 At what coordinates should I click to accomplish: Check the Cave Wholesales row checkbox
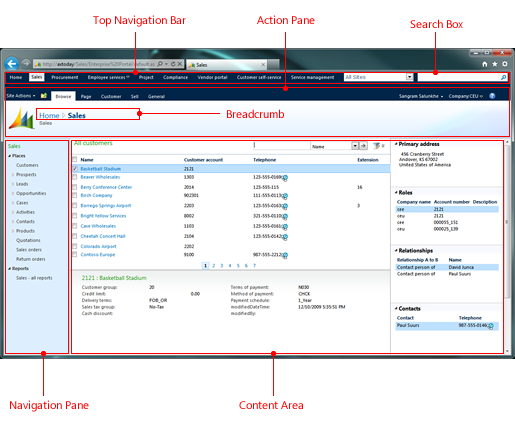point(75,226)
